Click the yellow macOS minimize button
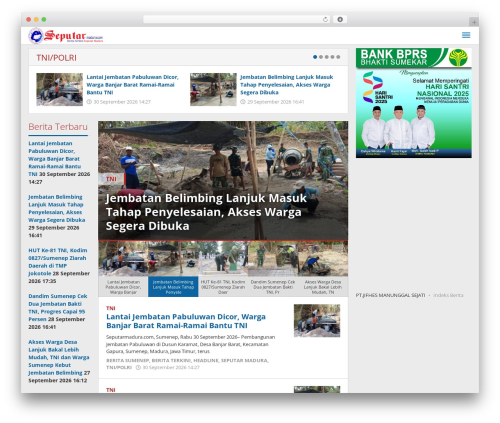Viewport: 500px width, 423px height. click(x=36, y=20)
